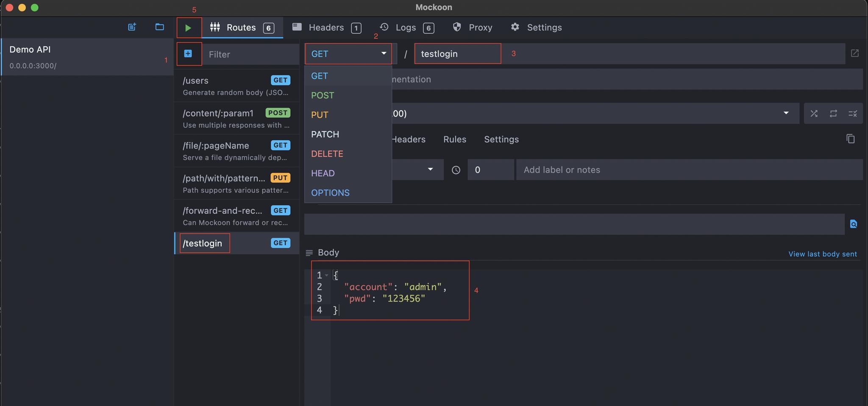Click the new environment icon
The width and height of the screenshot is (868, 406).
[132, 27]
